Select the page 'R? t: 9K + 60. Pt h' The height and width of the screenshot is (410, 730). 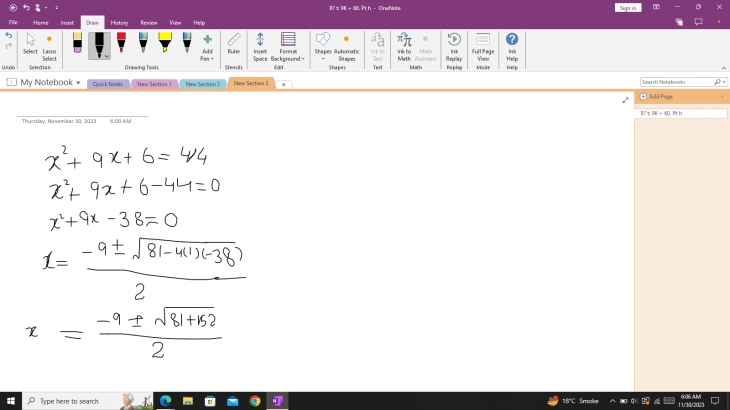681,113
